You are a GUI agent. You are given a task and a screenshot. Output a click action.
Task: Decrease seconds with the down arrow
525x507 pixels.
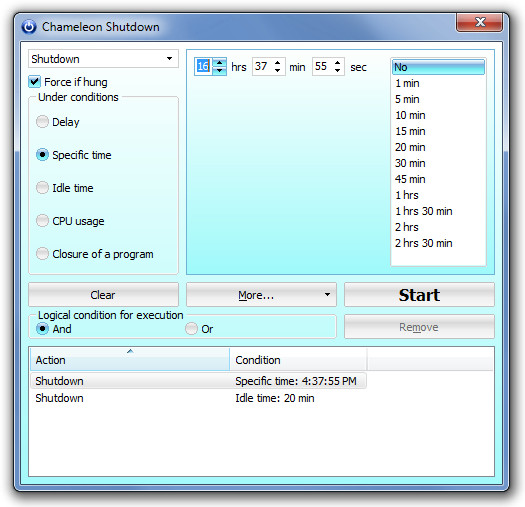tap(338, 71)
